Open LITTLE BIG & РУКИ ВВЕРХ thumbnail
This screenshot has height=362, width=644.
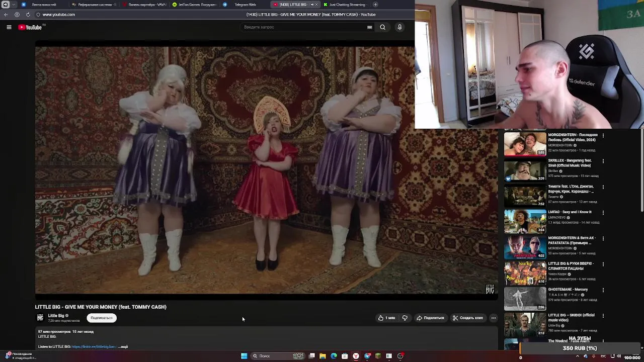point(525,273)
